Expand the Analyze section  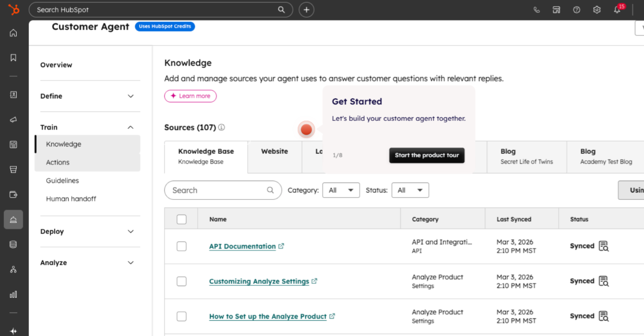coord(90,263)
